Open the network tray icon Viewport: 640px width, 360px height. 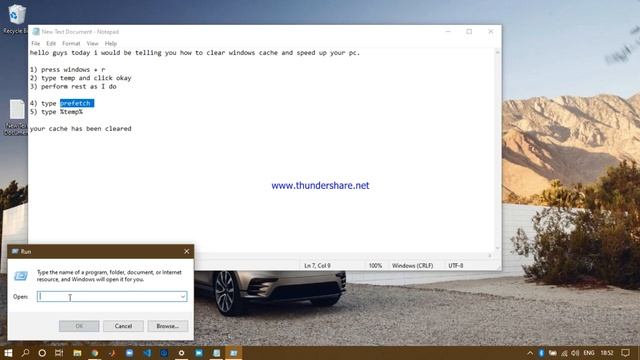(564, 353)
